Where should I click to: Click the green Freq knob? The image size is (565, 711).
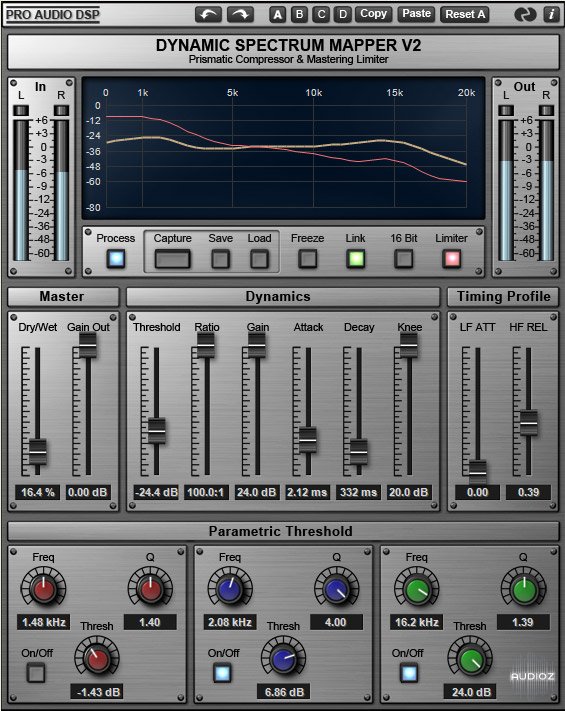coord(417,588)
